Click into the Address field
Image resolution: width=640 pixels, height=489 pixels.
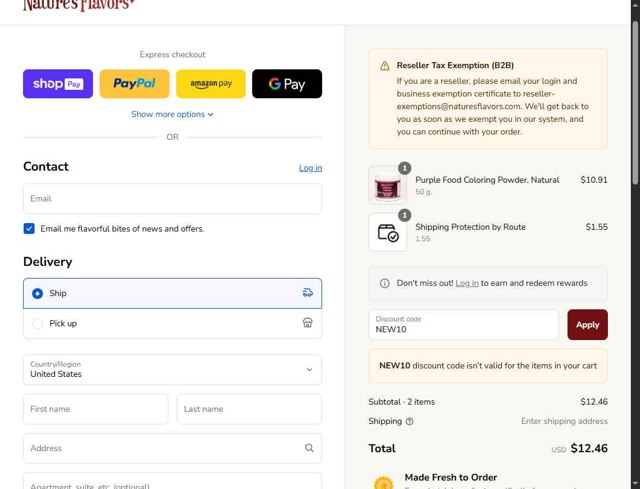pyautogui.click(x=172, y=448)
